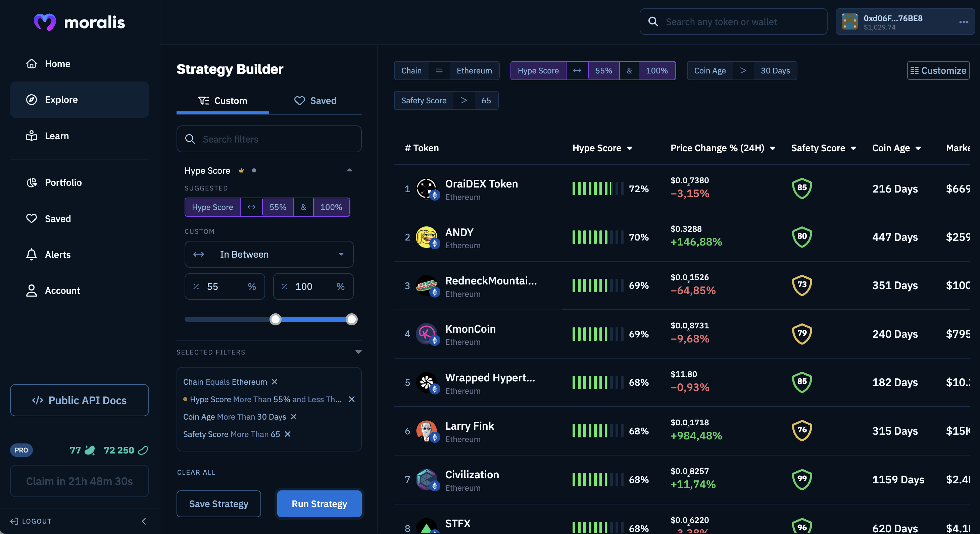980x534 pixels.
Task: Click the OraiDEX safety shield 85
Action: pyautogui.click(x=802, y=188)
